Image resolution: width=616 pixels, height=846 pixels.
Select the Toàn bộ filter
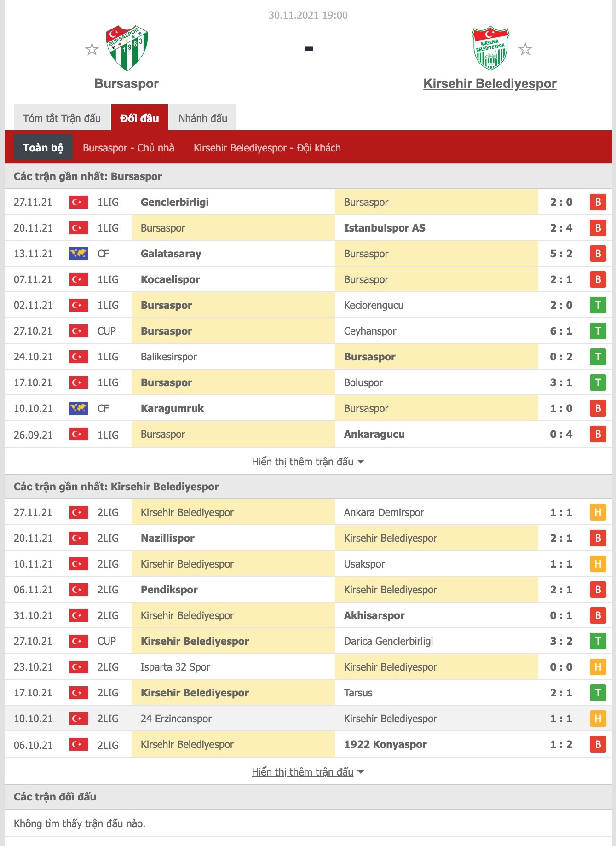point(43,147)
